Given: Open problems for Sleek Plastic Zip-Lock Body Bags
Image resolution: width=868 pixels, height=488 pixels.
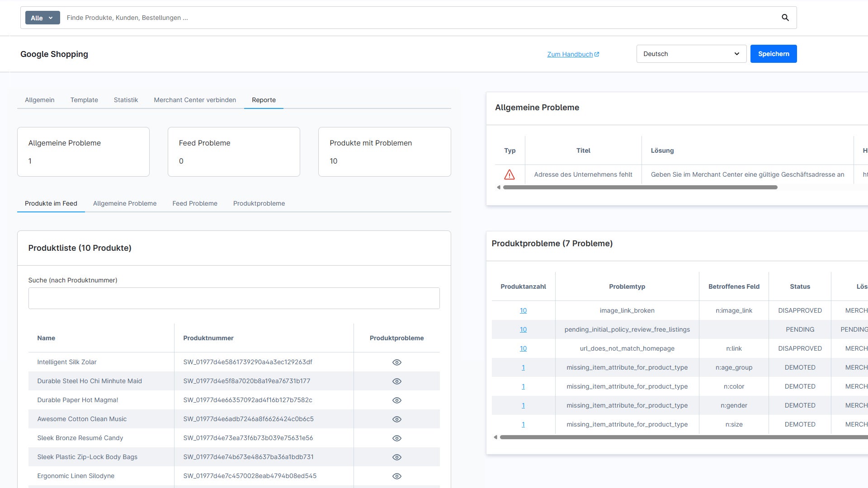Looking at the screenshot, I should (x=397, y=457).
